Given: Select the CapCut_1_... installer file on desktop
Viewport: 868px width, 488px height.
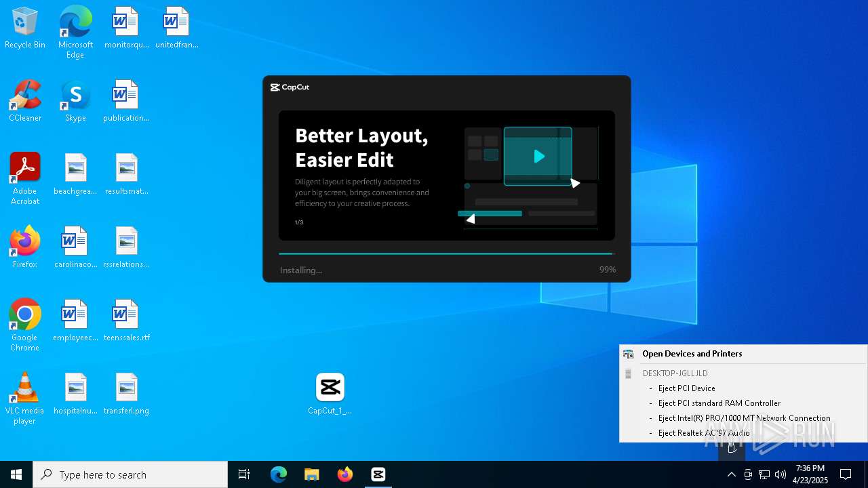Looking at the screenshot, I should point(330,394).
